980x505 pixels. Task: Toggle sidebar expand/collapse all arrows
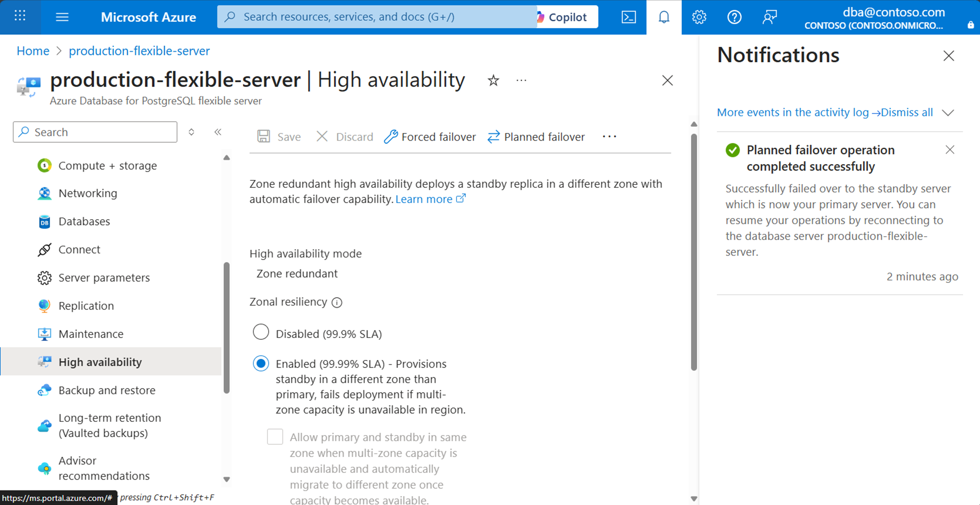(191, 132)
